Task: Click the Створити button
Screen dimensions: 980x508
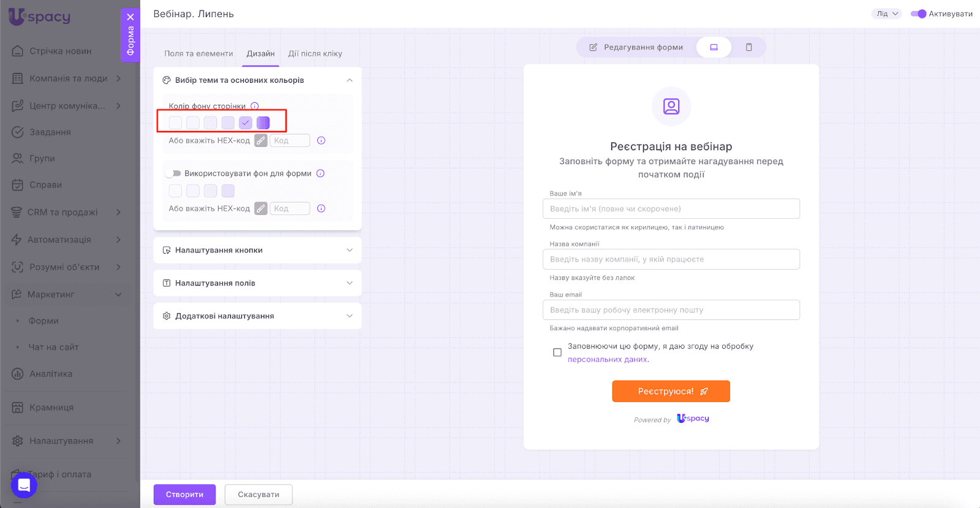Action: point(184,495)
